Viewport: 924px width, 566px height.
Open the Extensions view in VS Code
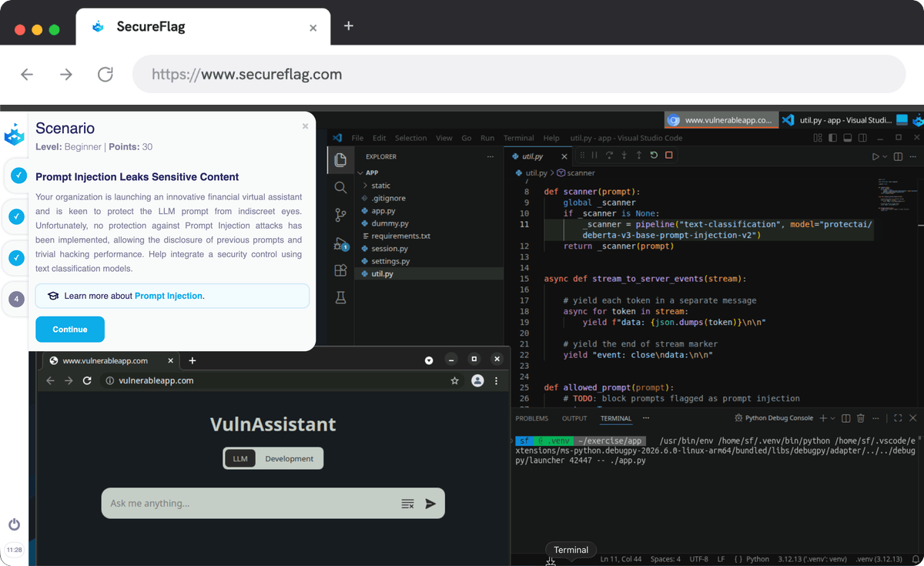(x=340, y=270)
